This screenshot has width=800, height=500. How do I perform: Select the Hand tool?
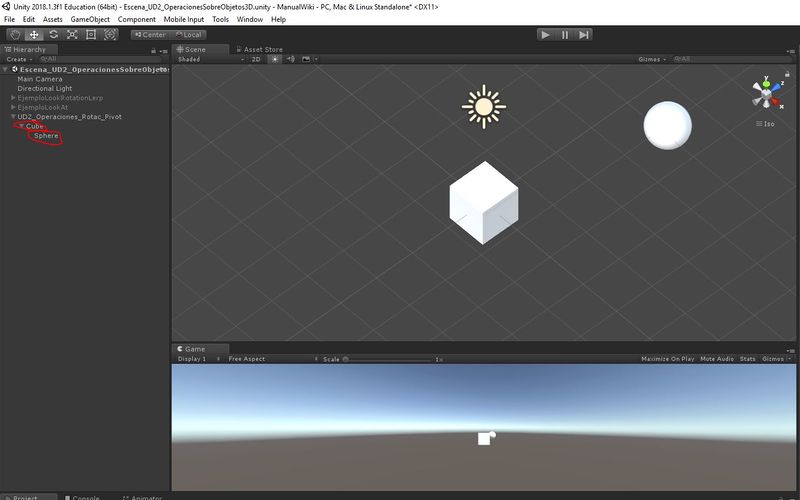[15, 35]
